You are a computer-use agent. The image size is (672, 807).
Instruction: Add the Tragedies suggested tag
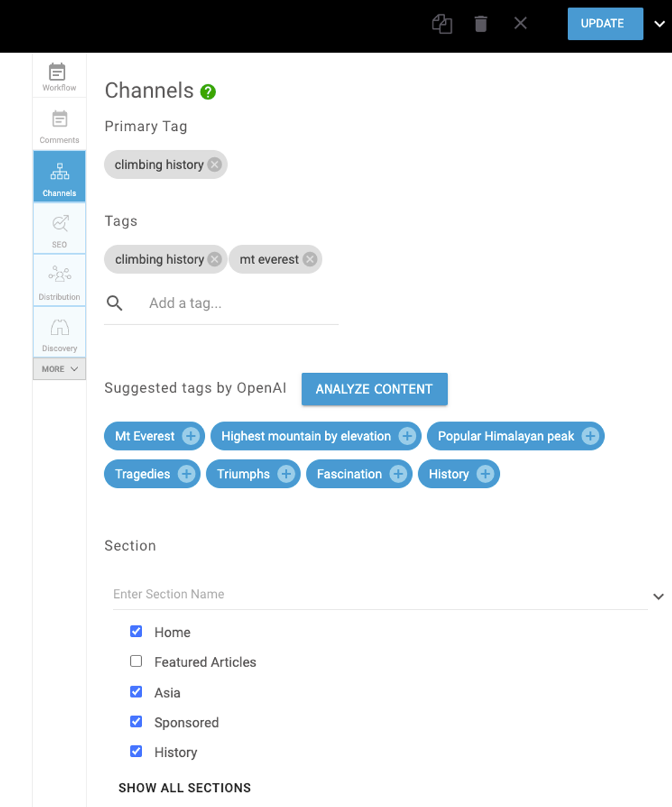[186, 474]
